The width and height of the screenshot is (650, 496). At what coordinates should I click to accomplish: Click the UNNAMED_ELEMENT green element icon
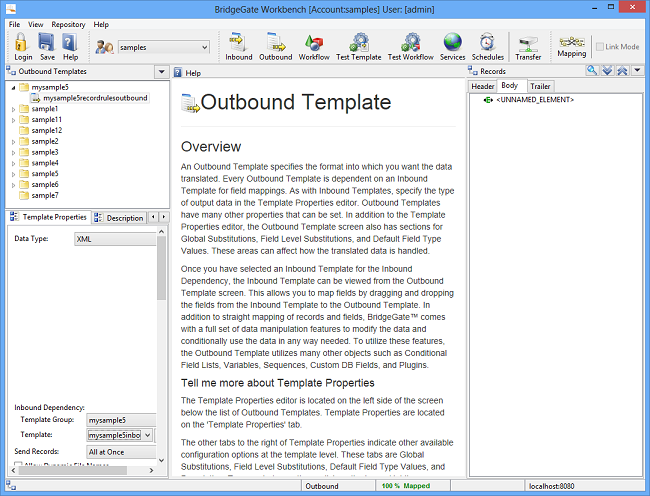488,100
